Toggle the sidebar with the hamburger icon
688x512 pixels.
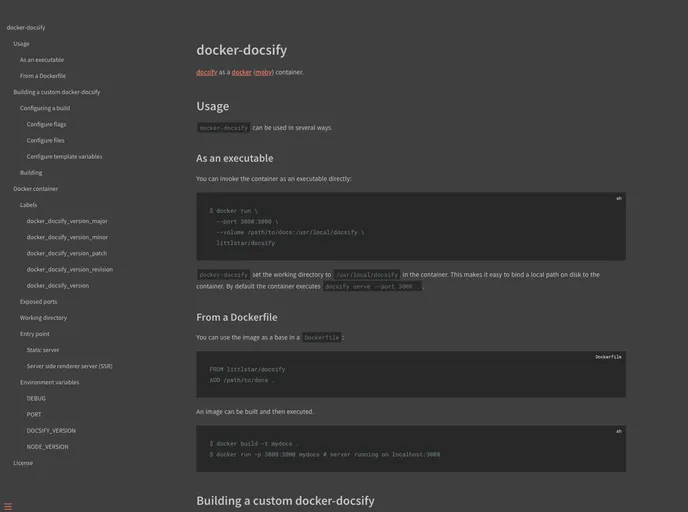8,507
